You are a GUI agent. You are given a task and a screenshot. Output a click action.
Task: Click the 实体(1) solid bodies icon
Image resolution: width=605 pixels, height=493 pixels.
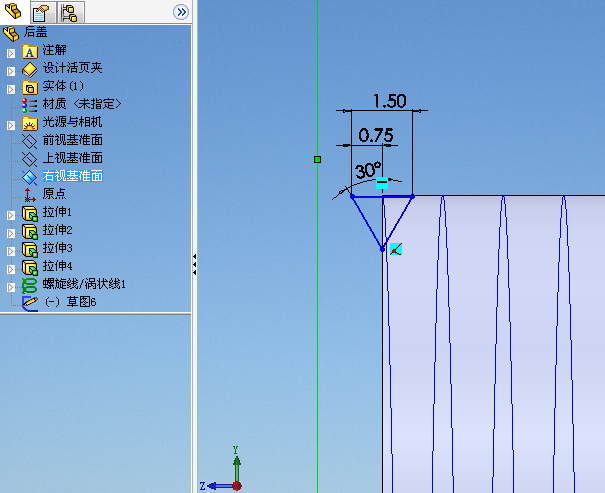pos(30,88)
